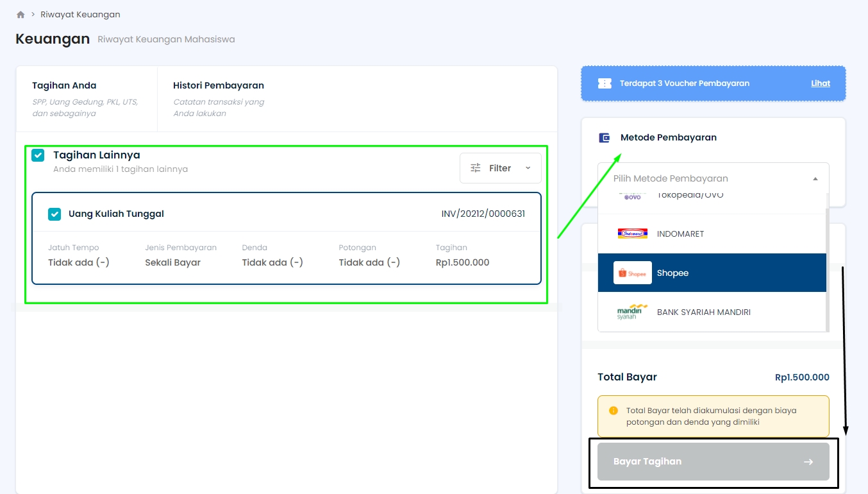This screenshot has height=494, width=868.
Task: Click the Tidak ada (-) value under Jatuh Tempo
Action: tap(79, 262)
